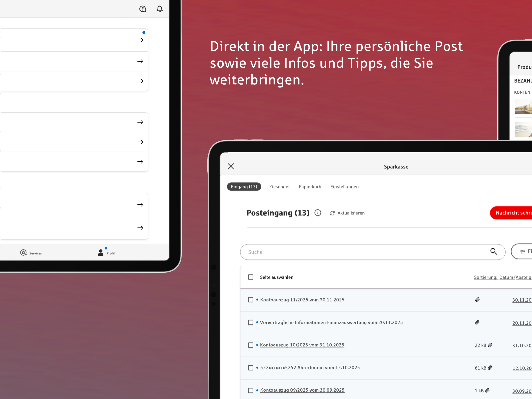The width and height of the screenshot is (532, 399).
Task: Tick checkbox for Vorvertragliche Informationen message
Action: point(251,322)
